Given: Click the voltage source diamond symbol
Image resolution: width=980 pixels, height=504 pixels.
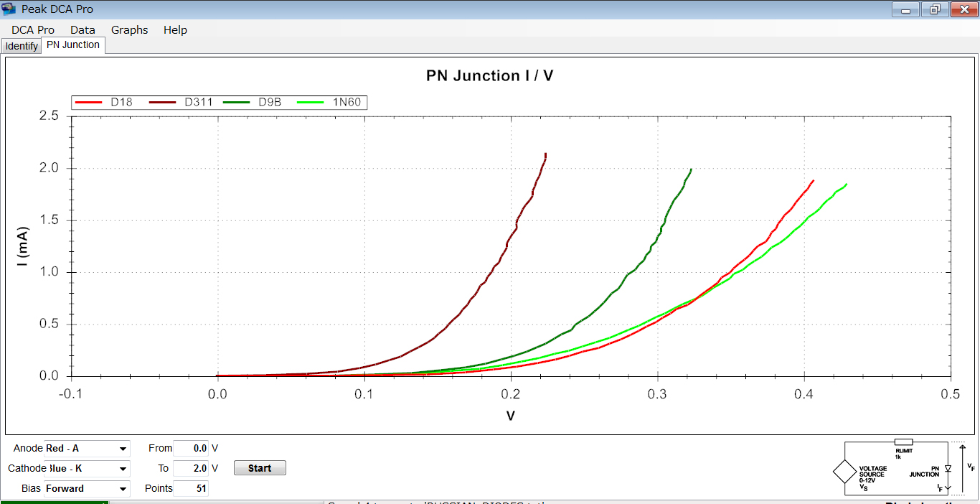Looking at the screenshot, I should point(844,472).
